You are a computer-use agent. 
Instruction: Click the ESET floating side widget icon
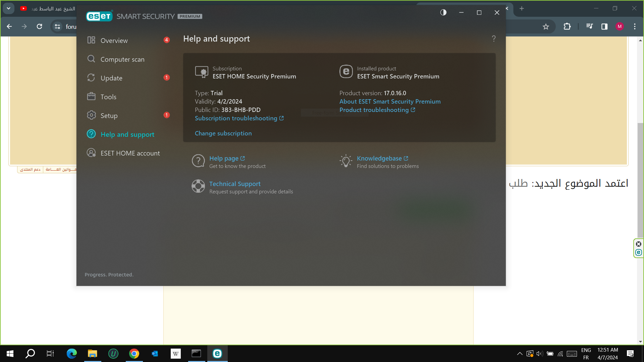pyautogui.click(x=639, y=252)
